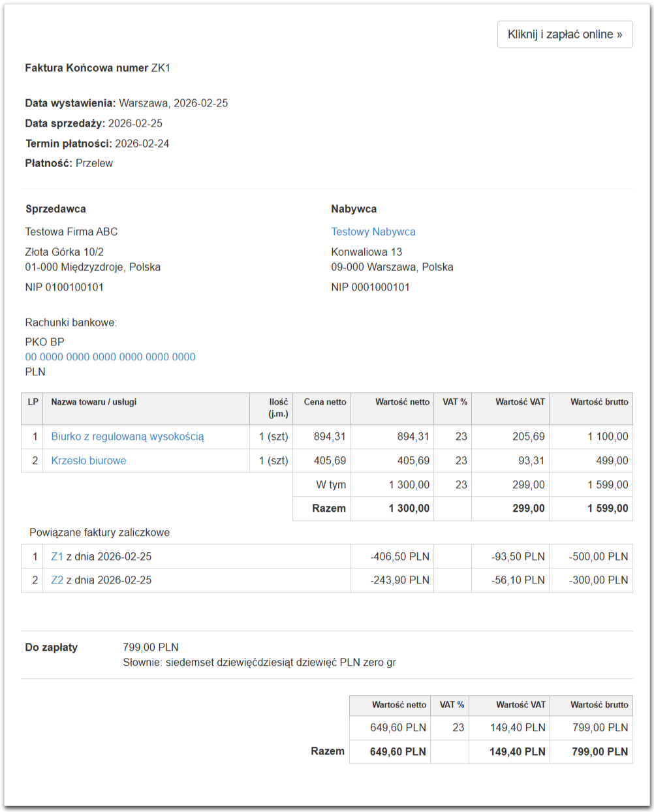Click the payment due date 2026-02-24
This screenshot has height=812, width=654.
pyautogui.click(x=142, y=144)
